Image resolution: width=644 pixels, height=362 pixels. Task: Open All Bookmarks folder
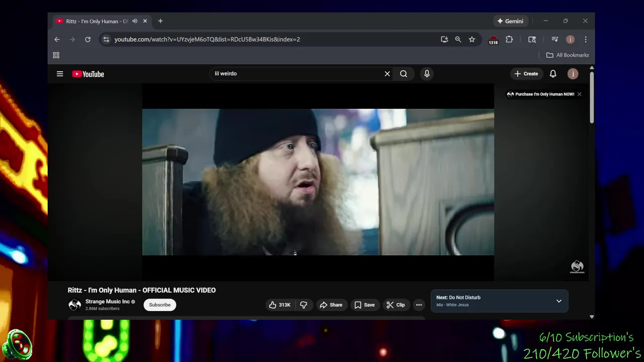tap(568, 55)
